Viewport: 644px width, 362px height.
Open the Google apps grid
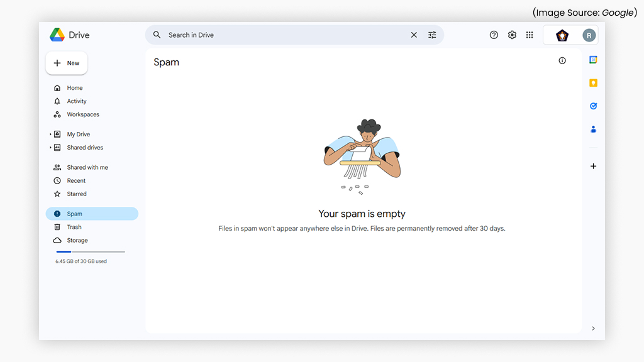pyautogui.click(x=530, y=35)
